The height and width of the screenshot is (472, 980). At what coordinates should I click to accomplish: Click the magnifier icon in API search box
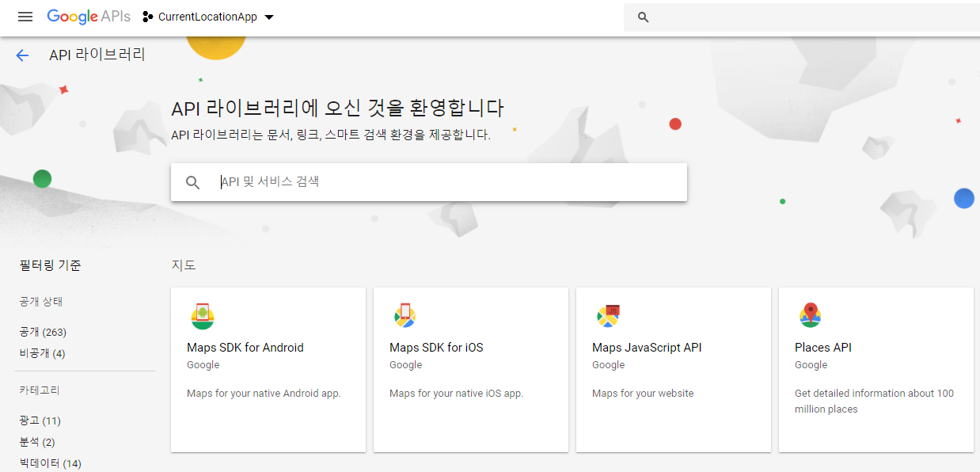pos(193,182)
